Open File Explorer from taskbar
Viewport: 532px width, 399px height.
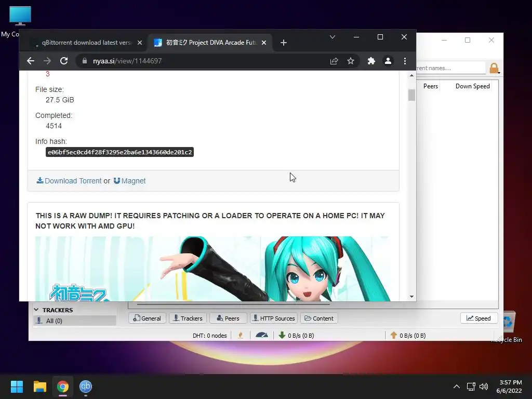(x=39, y=387)
